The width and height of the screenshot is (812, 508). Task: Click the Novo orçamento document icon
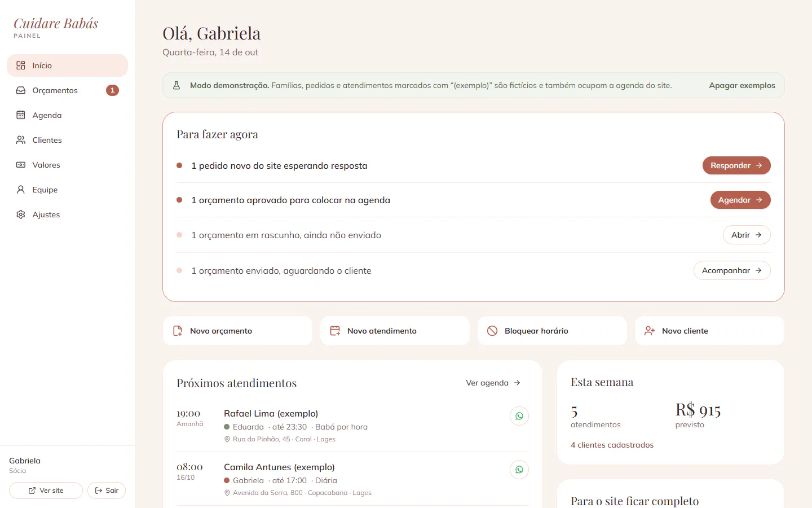pyautogui.click(x=178, y=331)
